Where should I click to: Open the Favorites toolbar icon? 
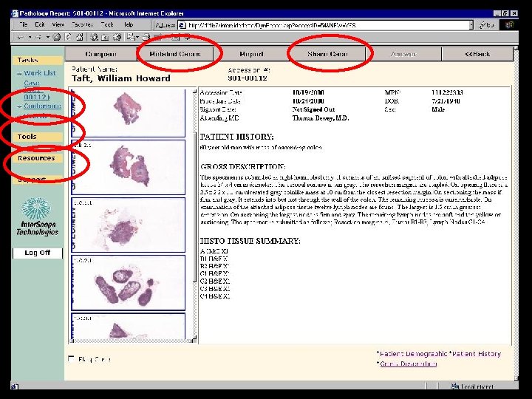[105, 38]
